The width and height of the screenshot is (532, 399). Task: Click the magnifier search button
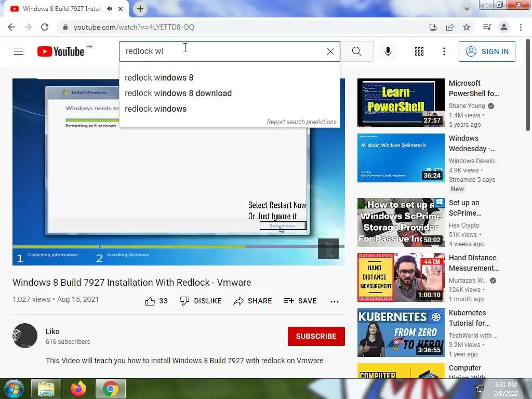pos(356,51)
